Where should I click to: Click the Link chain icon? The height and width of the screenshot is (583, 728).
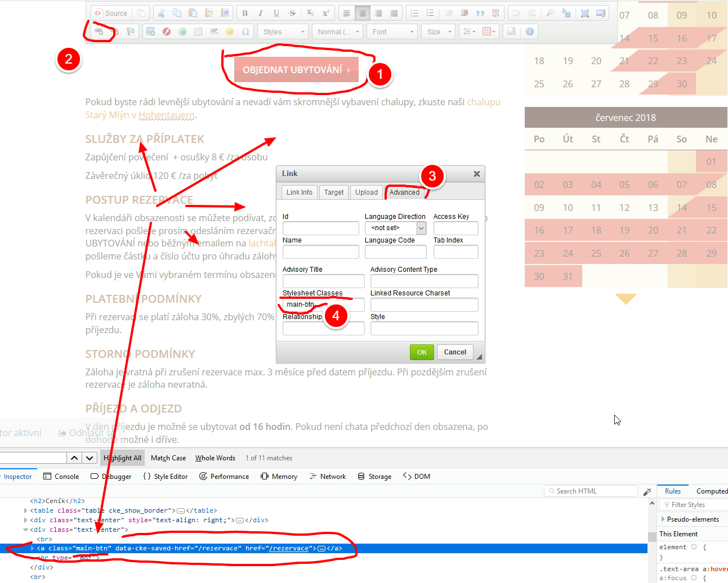[99, 32]
